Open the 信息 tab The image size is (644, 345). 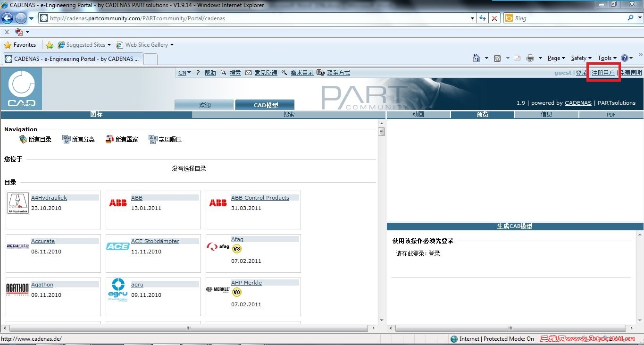point(547,115)
